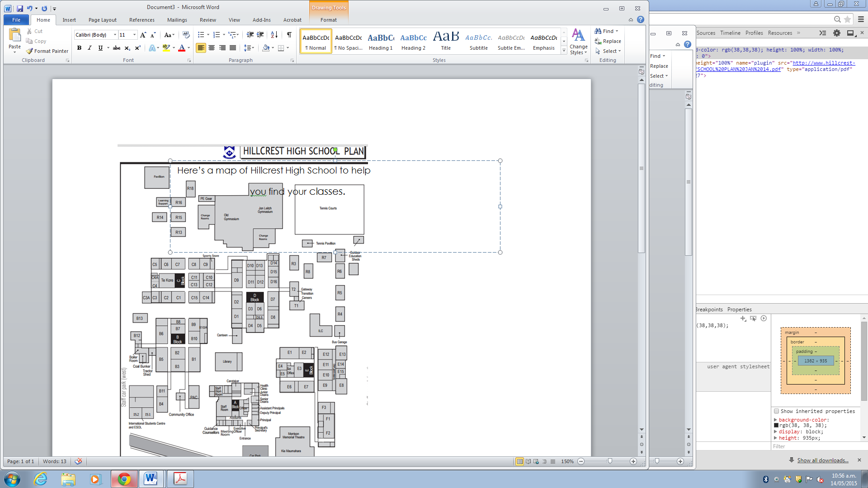This screenshot has height=488, width=868.
Task: Center align the paragraph text
Action: click(x=212, y=48)
